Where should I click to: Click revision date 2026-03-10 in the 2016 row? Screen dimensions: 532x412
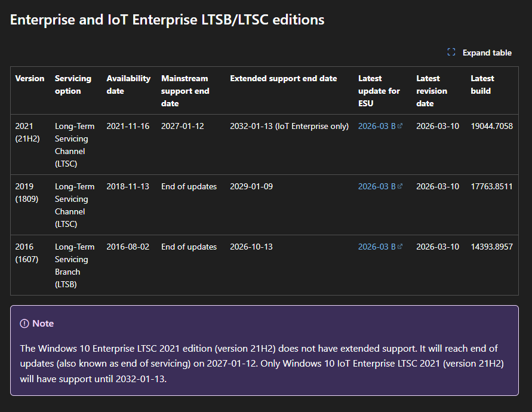coord(438,247)
